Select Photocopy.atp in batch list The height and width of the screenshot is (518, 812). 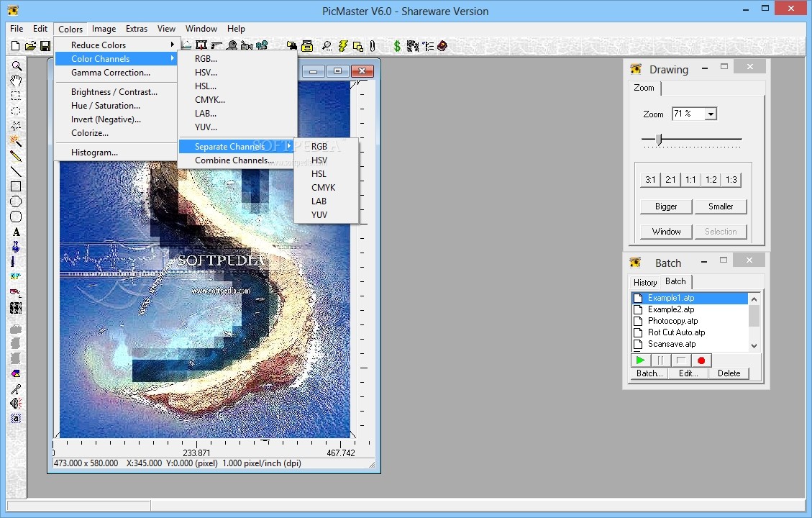pos(690,321)
